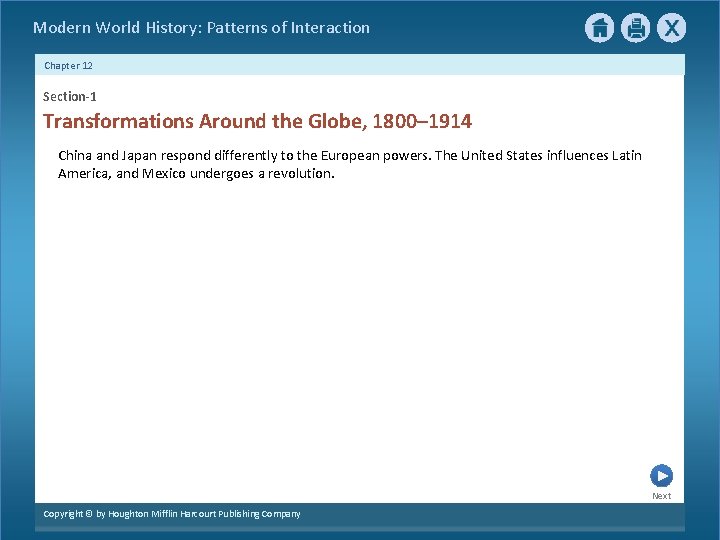The height and width of the screenshot is (540, 720).
Task: Advance with the Next arrow button
Action: coord(661,476)
